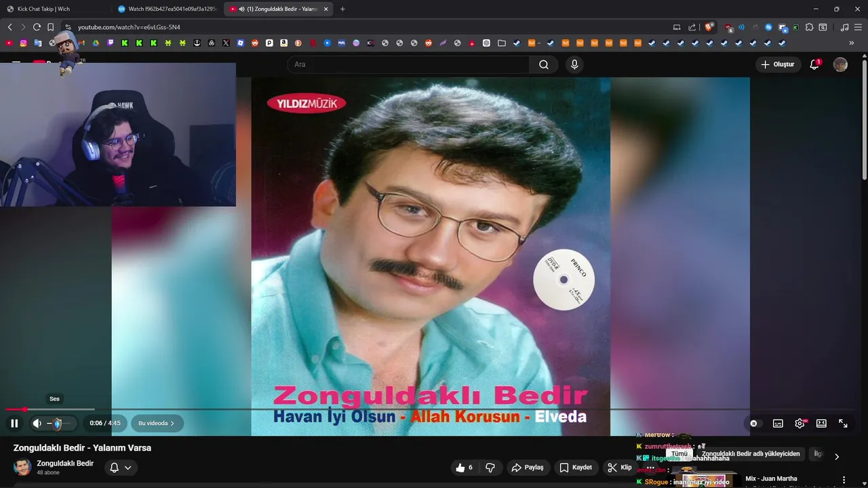Viewport: 868px width, 488px height.
Task: Open YouTube notifications bell
Action: pos(814,64)
